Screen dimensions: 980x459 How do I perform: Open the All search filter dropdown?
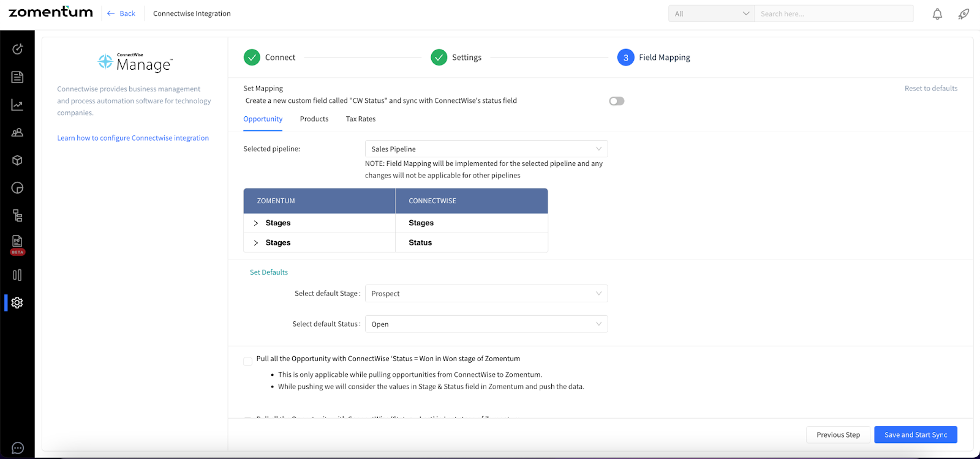(x=711, y=13)
